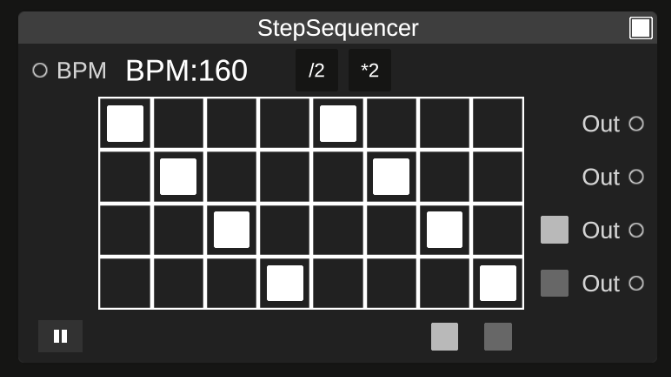Disable third step in row three
The width and height of the screenshot is (671, 377).
point(232,230)
